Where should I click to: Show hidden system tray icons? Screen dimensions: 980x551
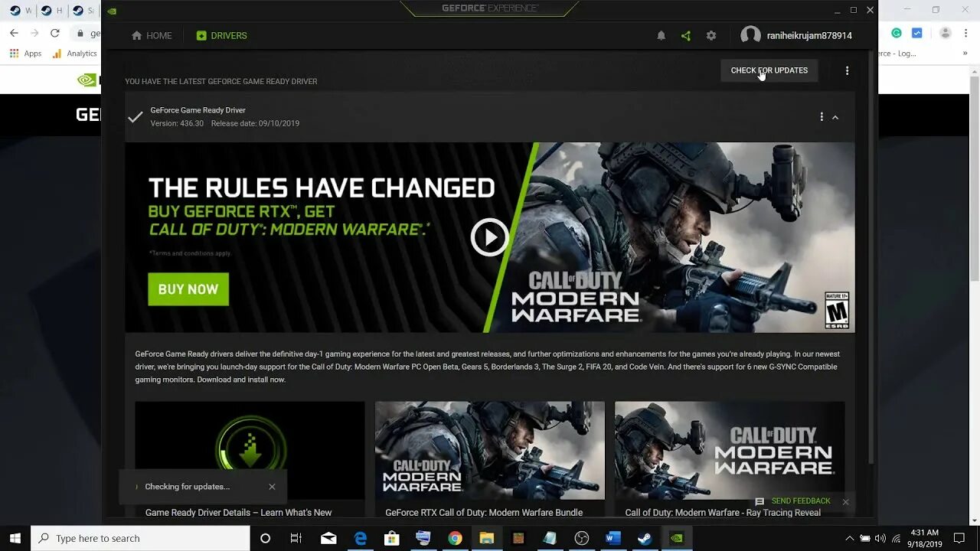pyautogui.click(x=849, y=538)
